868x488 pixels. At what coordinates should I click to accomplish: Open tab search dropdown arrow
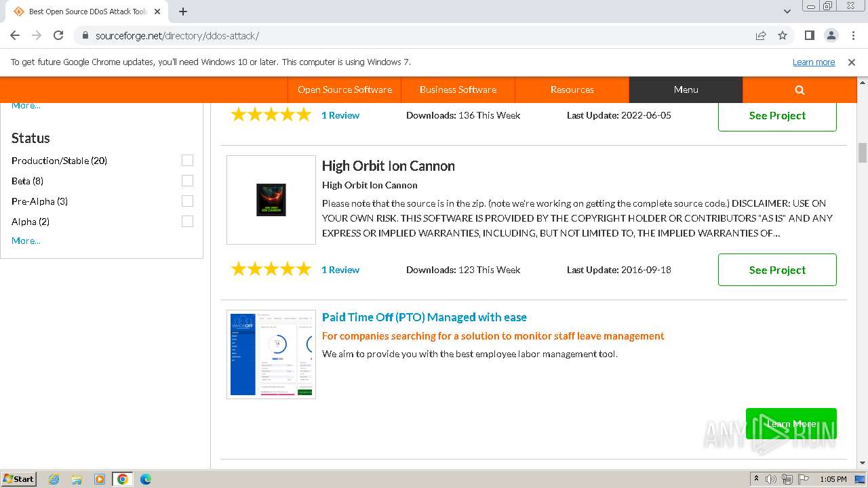(x=787, y=12)
